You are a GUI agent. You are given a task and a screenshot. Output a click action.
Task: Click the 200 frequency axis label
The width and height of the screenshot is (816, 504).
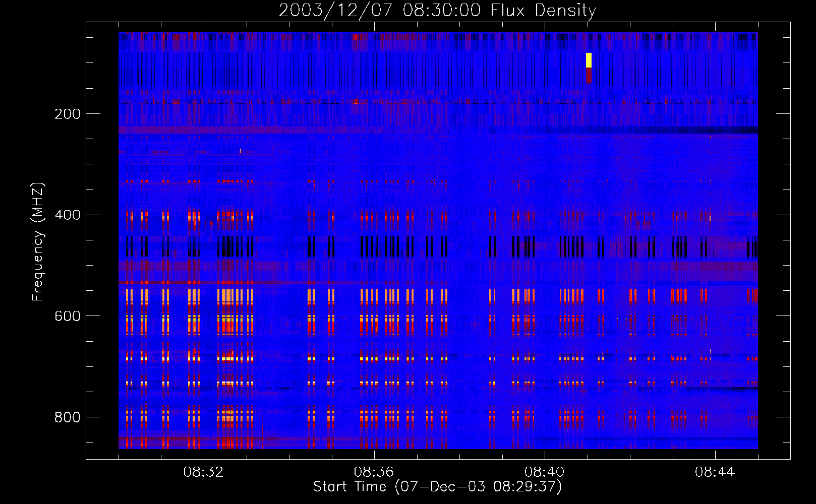68,114
